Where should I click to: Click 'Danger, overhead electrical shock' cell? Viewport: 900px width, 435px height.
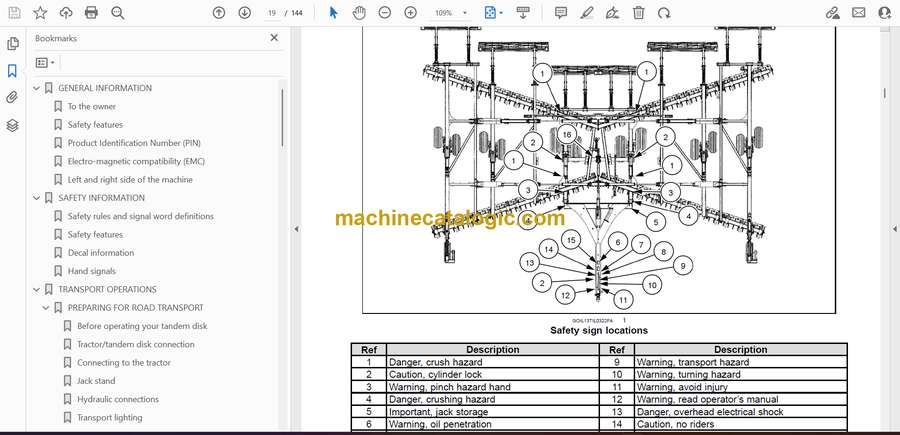[x=741, y=412]
